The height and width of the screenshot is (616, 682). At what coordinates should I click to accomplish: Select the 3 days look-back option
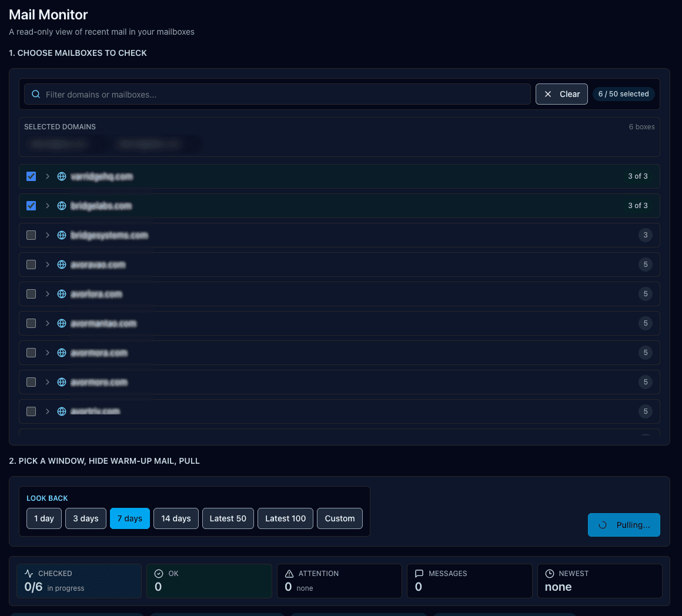click(x=86, y=518)
